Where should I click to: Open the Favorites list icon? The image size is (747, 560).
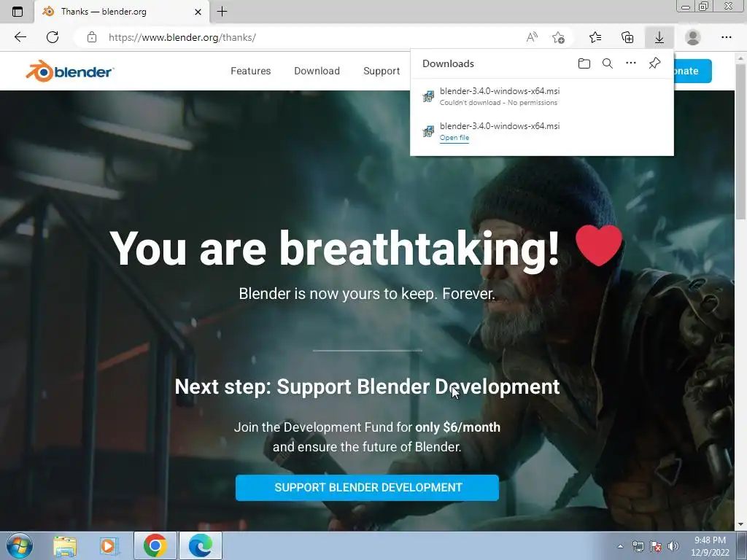[x=595, y=37]
